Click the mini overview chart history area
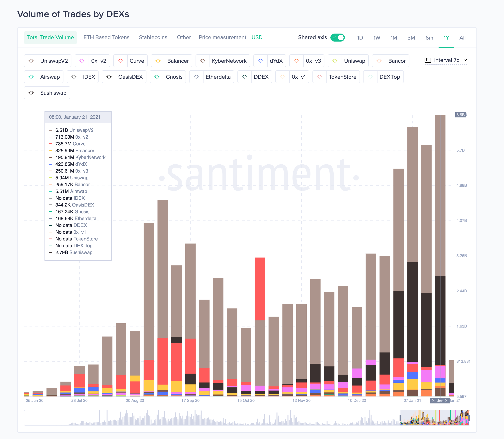 coord(212,418)
